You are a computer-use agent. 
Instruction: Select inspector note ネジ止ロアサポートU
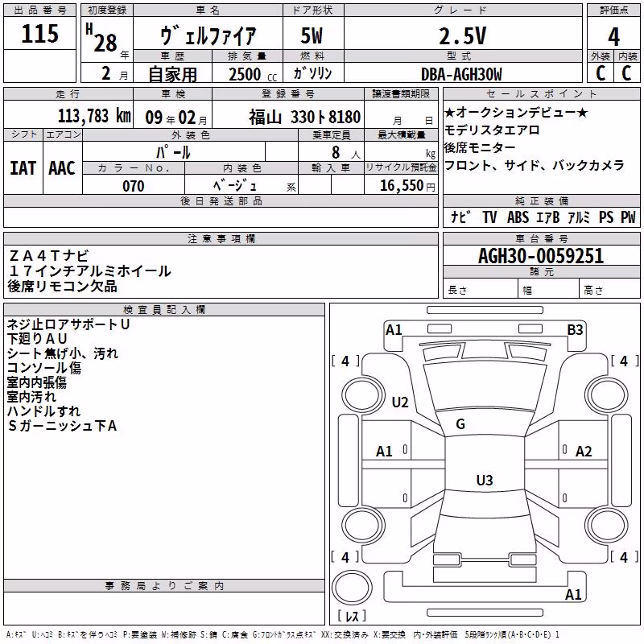68,324
